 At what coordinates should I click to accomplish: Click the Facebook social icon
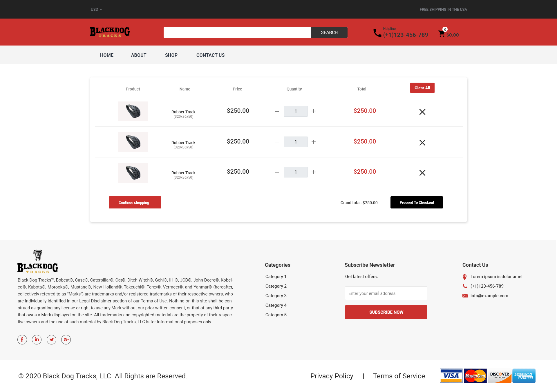coord(22,340)
